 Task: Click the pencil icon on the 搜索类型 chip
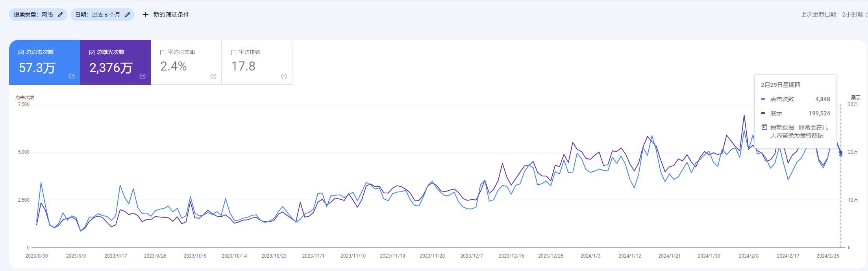[60, 15]
